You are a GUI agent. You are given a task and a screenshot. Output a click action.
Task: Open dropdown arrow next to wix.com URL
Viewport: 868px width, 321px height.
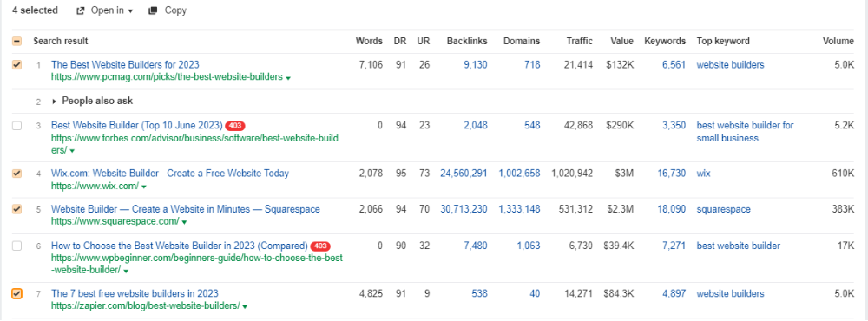[x=144, y=187]
